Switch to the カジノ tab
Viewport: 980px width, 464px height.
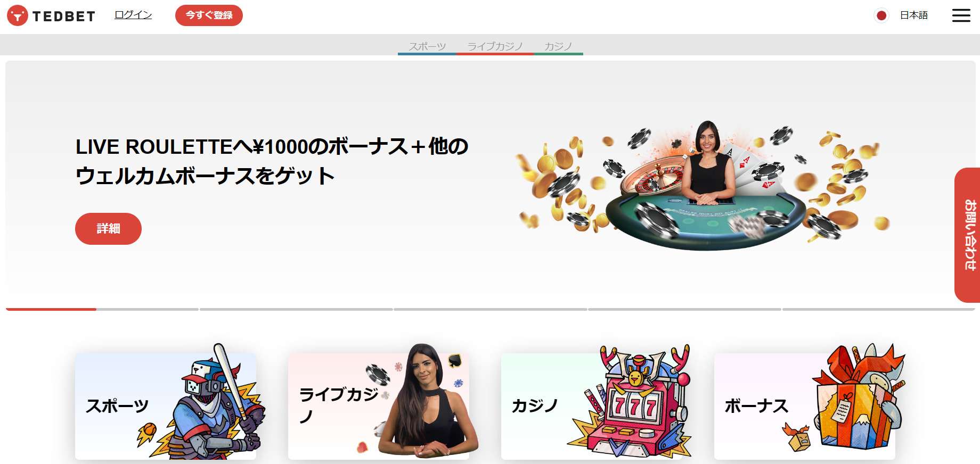(x=558, y=47)
